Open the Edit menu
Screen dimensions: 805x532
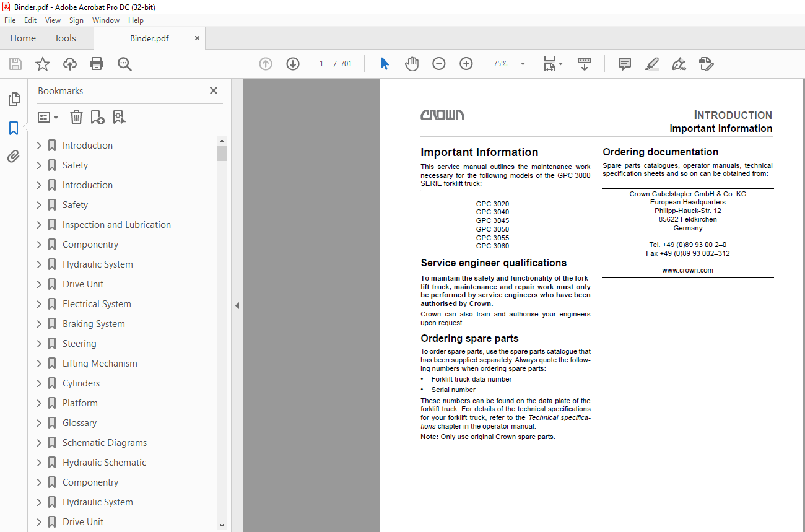pos(30,20)
